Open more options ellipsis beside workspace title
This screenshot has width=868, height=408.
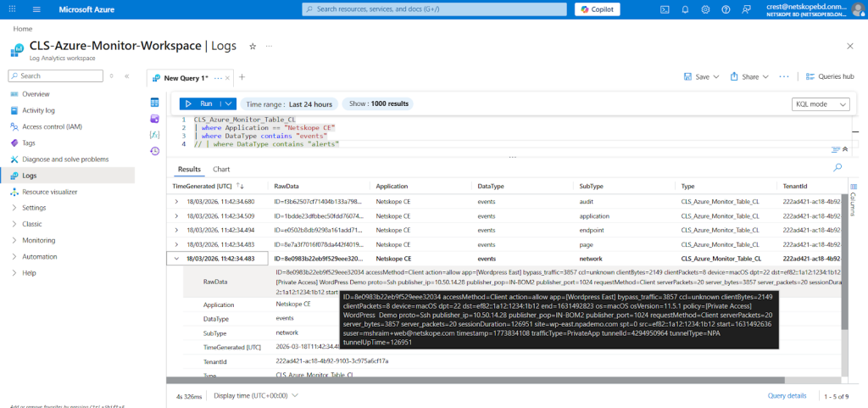[269, 47]
